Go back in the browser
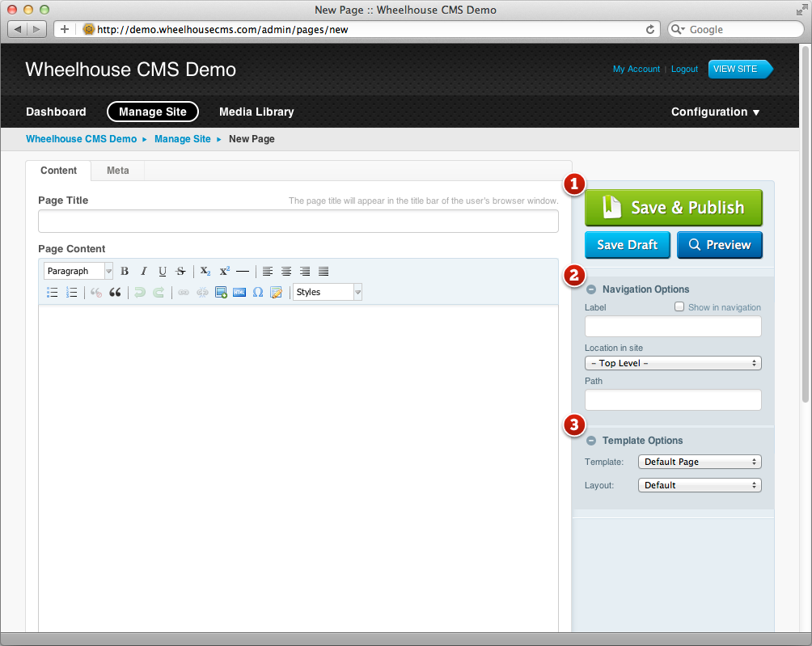The width and height of the screenshot is (812, 646). coord(18,29)
